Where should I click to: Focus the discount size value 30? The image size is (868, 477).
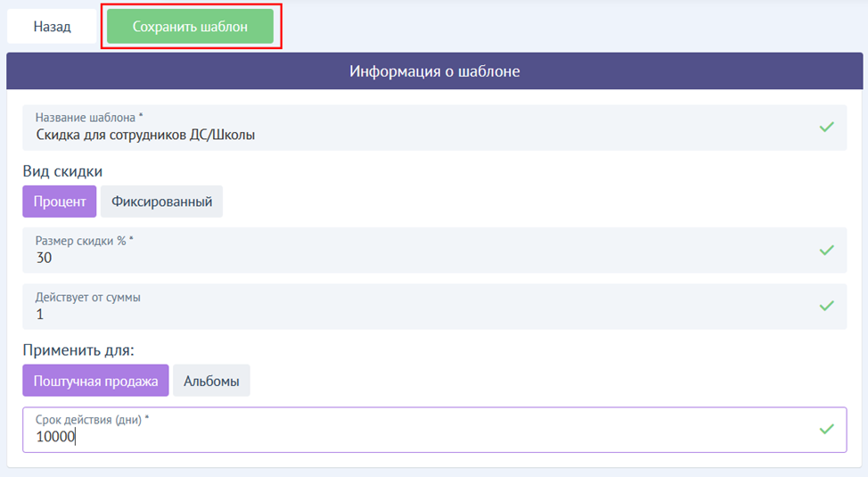click(44, 258)
